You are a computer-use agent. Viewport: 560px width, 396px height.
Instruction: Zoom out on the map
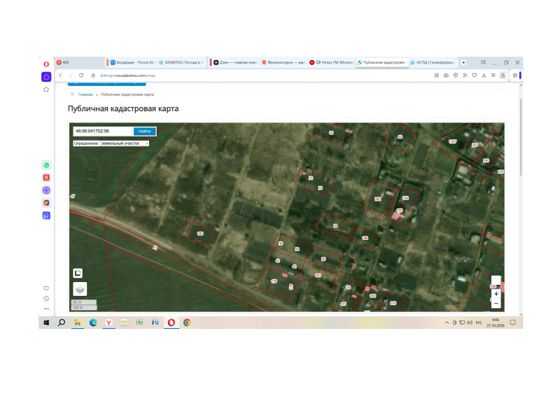(496, 304)
